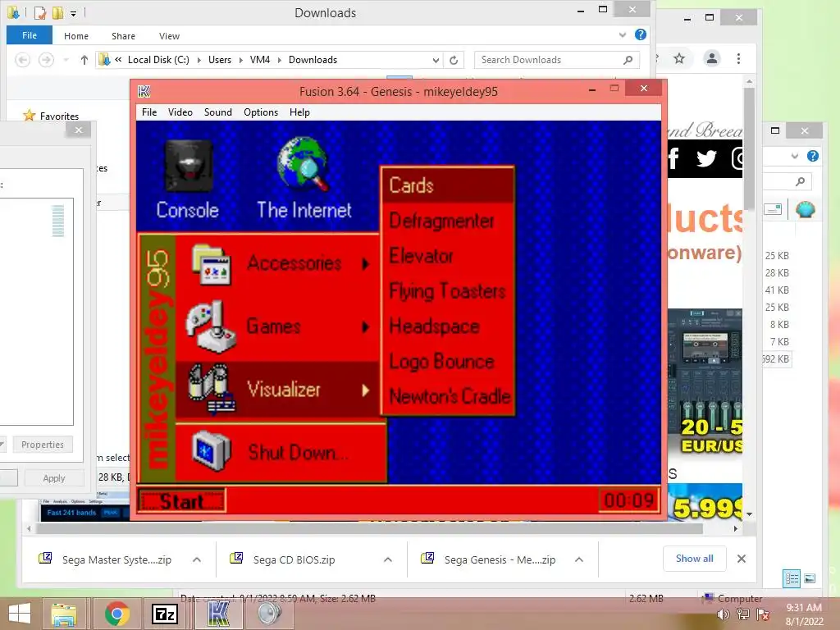Switch Explorer to large icons view
The height and width of the screenshot is (630, 840).
tap(810, 578)
